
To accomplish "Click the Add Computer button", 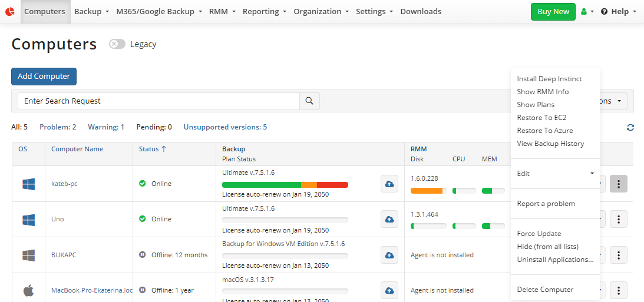I will [44, 77].
